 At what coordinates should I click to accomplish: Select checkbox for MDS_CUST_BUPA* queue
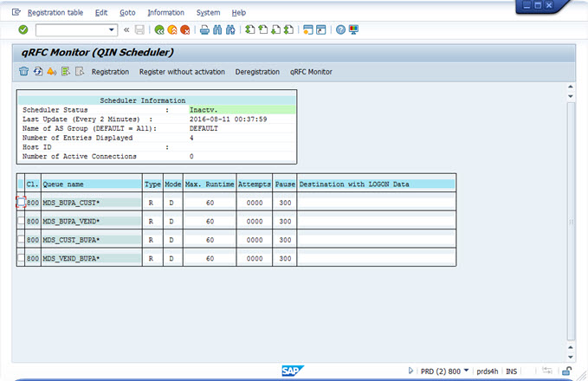[21, 240]
